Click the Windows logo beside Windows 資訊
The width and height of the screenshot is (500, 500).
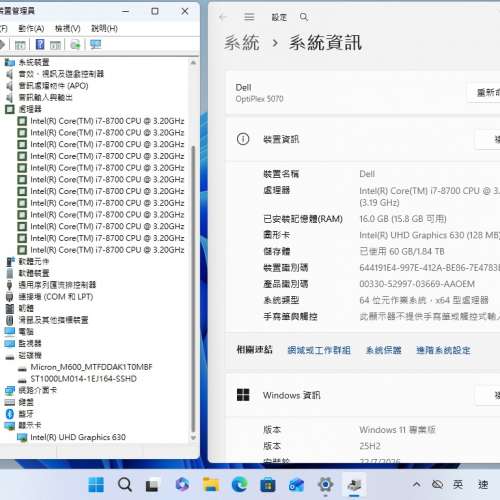(x=243, y=395)
